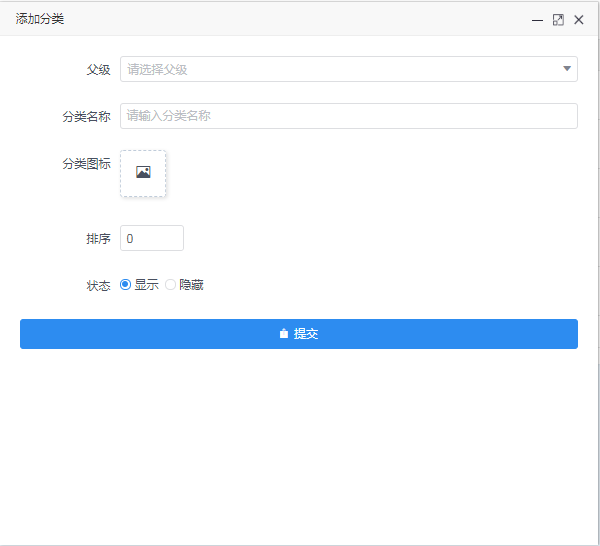Screen dimensions: 600x546
Task: Upload a 分类图标 image
Action: click(143, 173)
